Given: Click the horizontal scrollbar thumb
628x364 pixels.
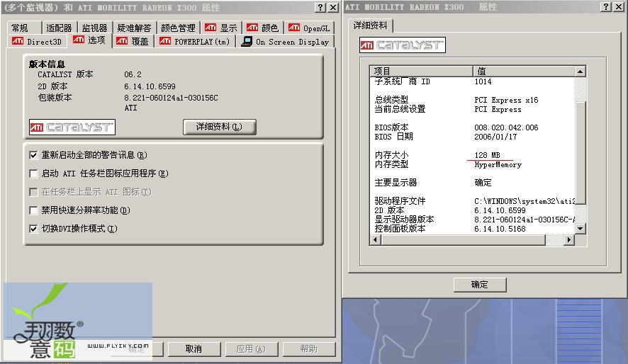Looking at the screenshot, I should 463,240.
